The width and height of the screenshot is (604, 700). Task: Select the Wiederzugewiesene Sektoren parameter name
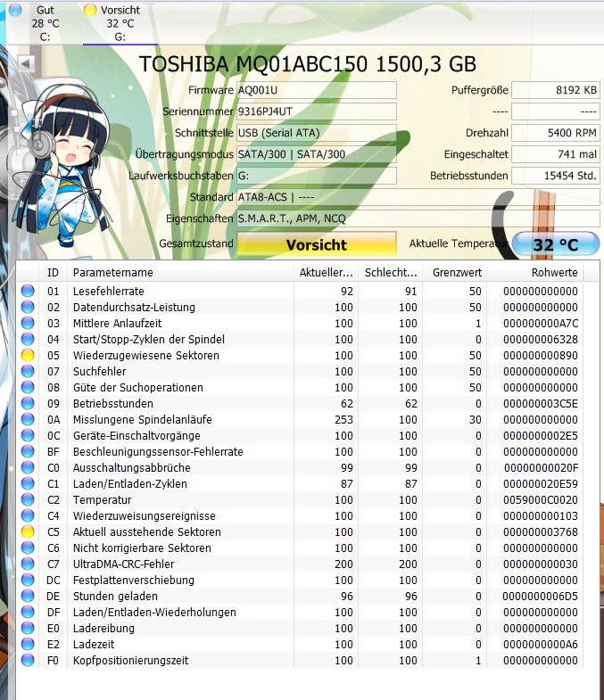(146, 356)
